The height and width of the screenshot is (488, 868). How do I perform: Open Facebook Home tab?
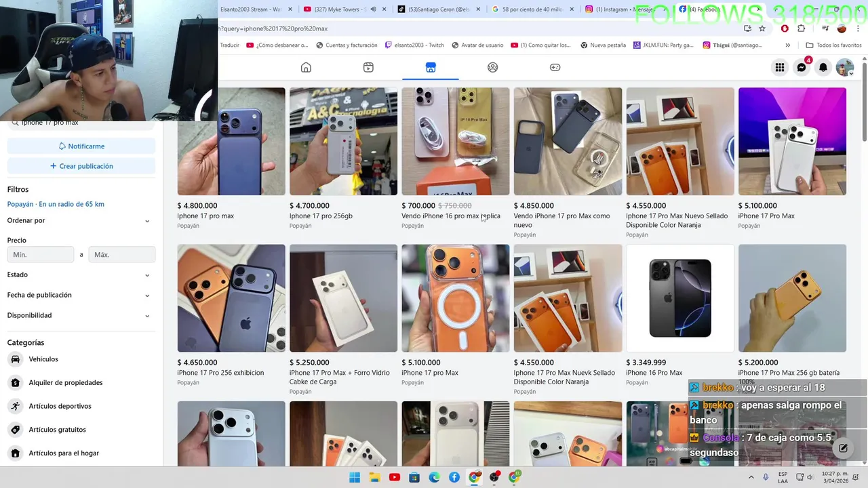tap(306, 67)
